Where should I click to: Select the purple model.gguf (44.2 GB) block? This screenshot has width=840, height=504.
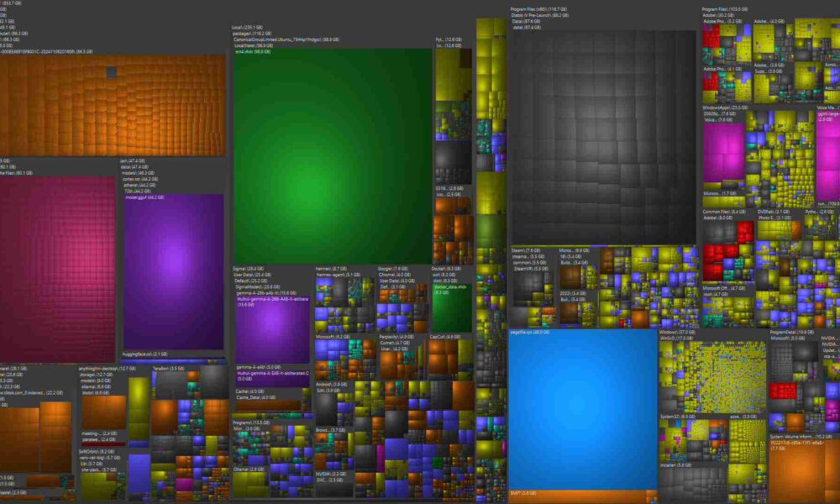pos(174,272)
